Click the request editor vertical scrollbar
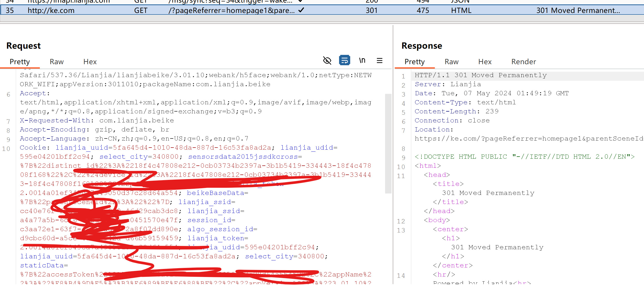This screenshot has width=644, height=285. tap(388, 144)
